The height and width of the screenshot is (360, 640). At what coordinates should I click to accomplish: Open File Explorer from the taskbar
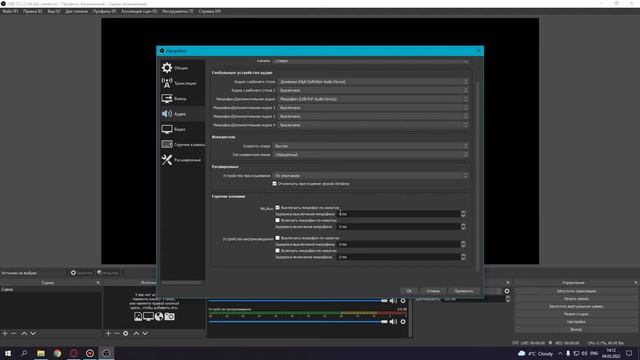click(x=41, y=353)
